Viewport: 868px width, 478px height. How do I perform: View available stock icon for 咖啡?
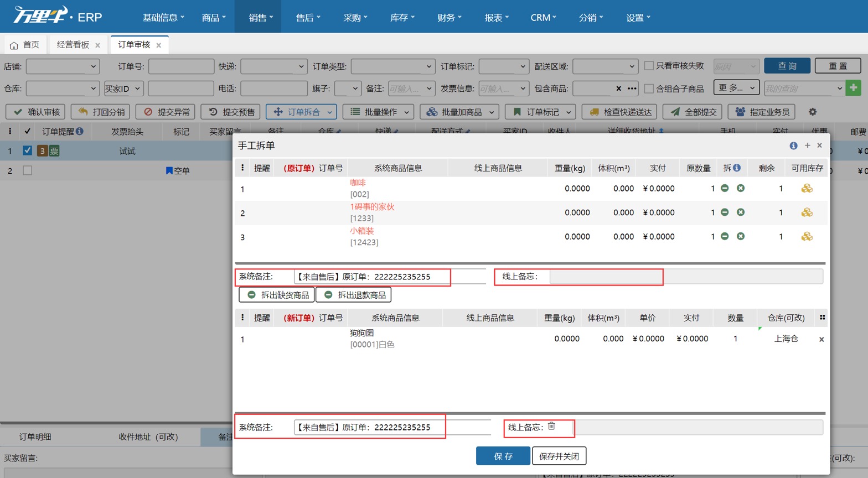point(807,189)
